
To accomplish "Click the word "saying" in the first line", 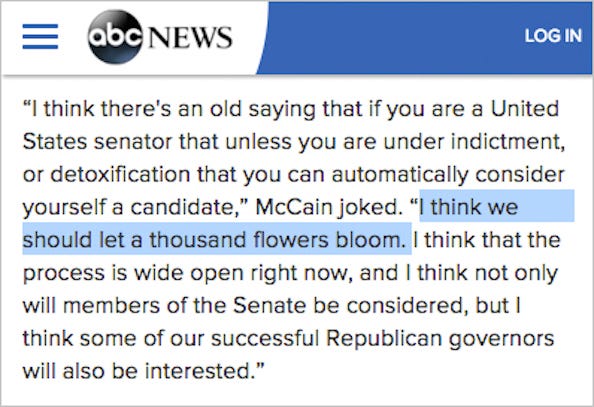I will click(282, 110).
